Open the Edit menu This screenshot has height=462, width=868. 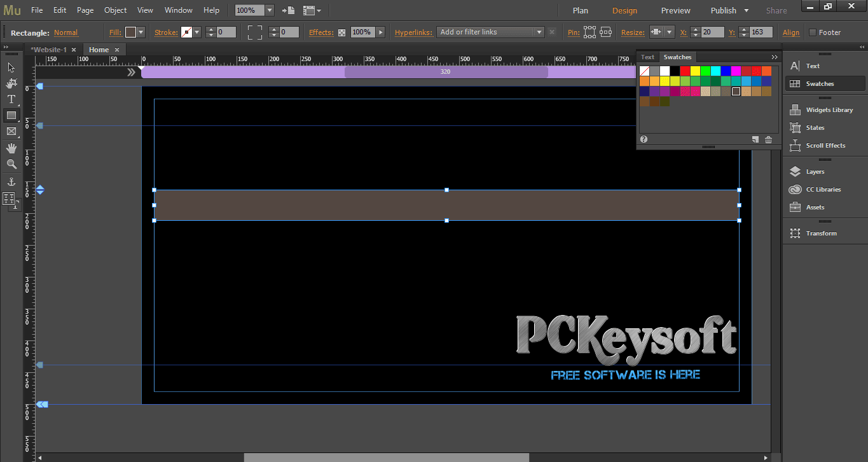point(60,10)
